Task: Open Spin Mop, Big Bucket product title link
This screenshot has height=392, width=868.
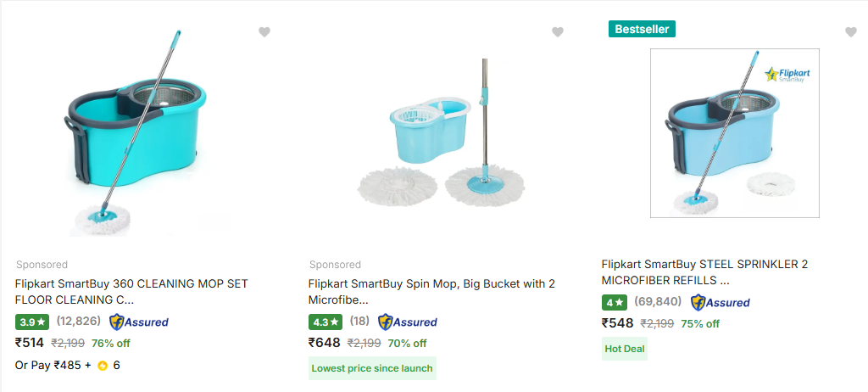Action: click(x=431, y=292)
